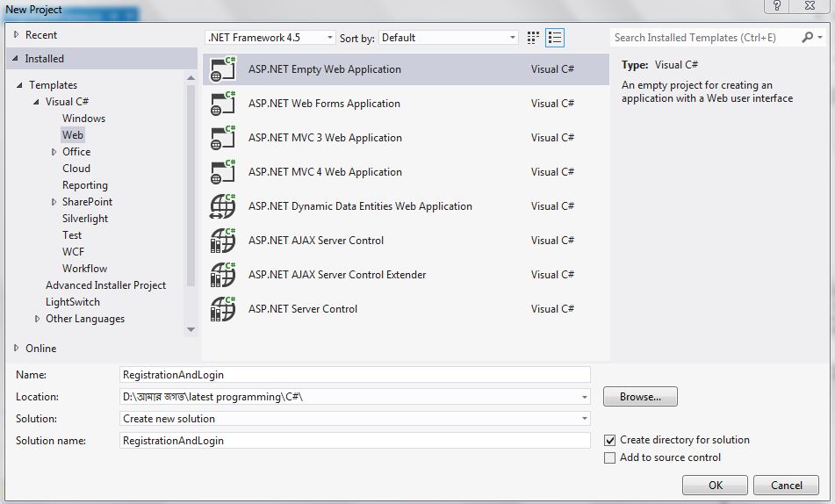
Task: Click the Dynamic Data Entities template icon
Action: 223,207
